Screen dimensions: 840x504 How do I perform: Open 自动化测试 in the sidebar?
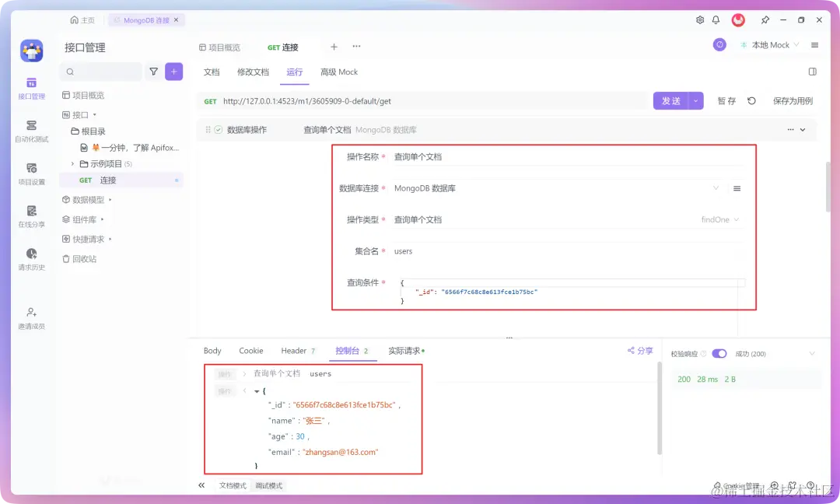coord(32,131)
